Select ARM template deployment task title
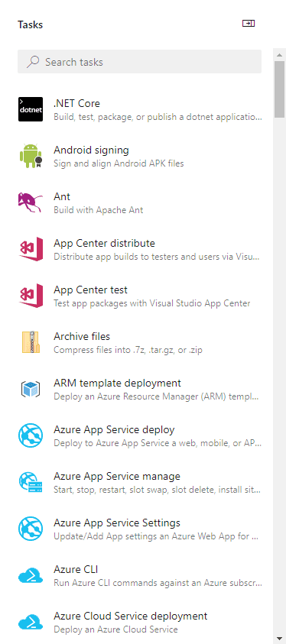286x644 pixels. pyautogui.click(x=117, y=383)
